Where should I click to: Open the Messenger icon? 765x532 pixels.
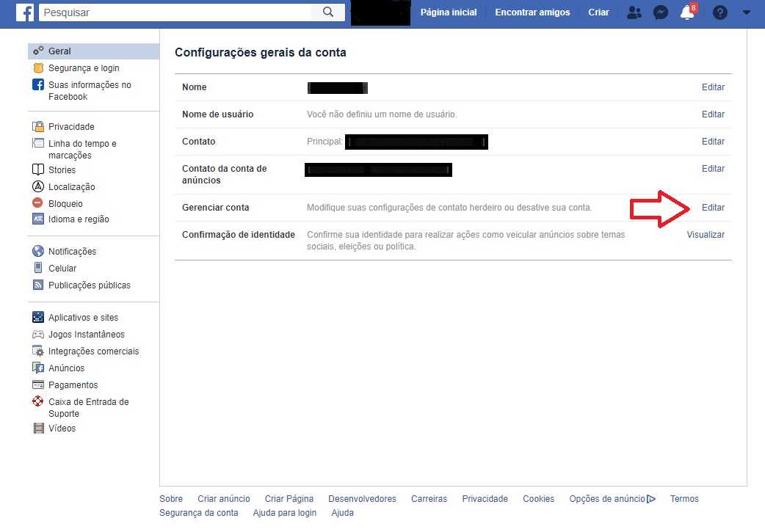click(x=661, y=12)
